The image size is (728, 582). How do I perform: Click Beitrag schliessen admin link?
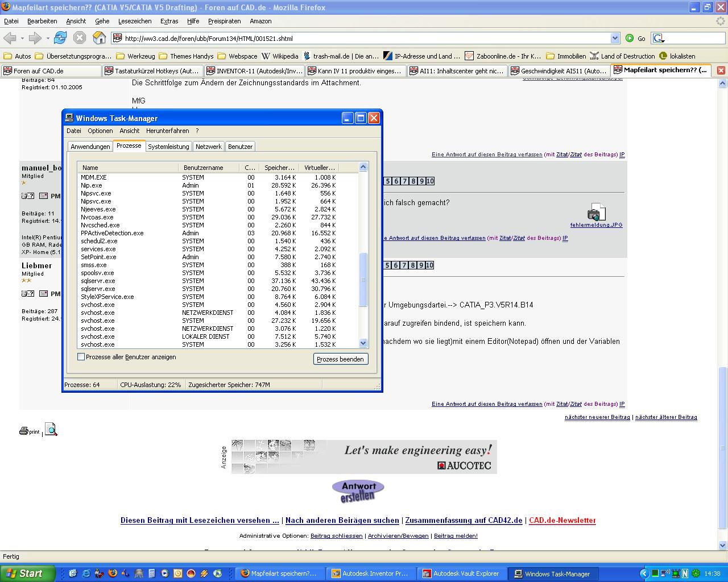[336, 536]
